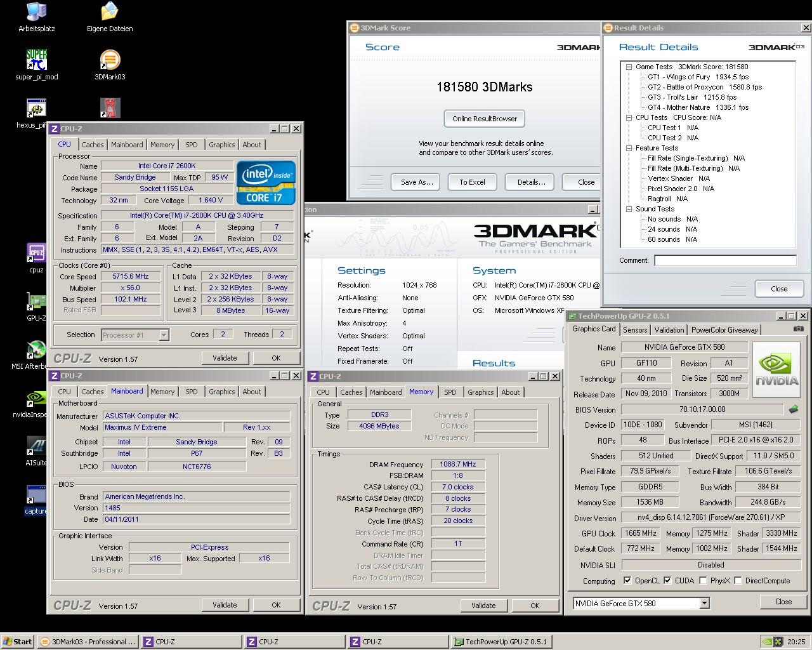Screen dimensions: 812x650
Task: Click Validate in the CPU tab CPU-Z window
Action: click(x=225, y=358)
